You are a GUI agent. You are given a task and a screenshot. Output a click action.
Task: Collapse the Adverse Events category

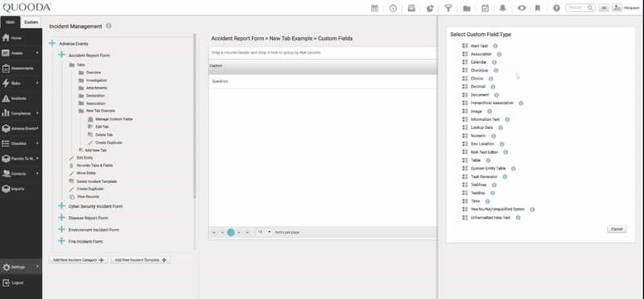(52, 44)
